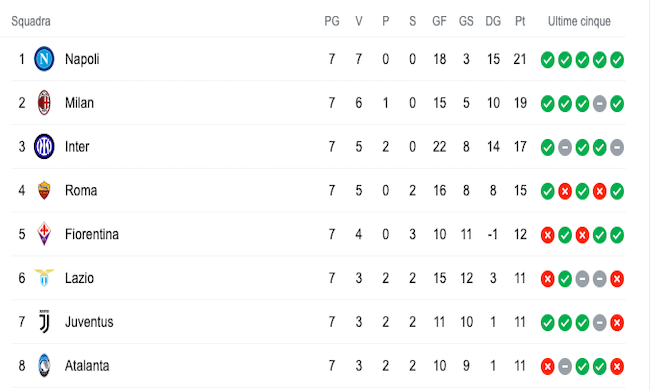Click the Inter club crest
The height and width of the screenshot is (390, 650).
pos(44,146)
